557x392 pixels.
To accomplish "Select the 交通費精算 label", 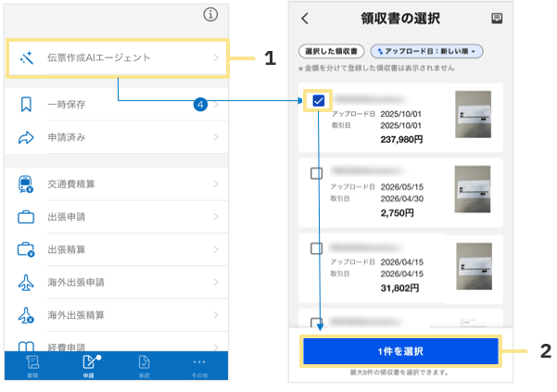I will [71, 184].
